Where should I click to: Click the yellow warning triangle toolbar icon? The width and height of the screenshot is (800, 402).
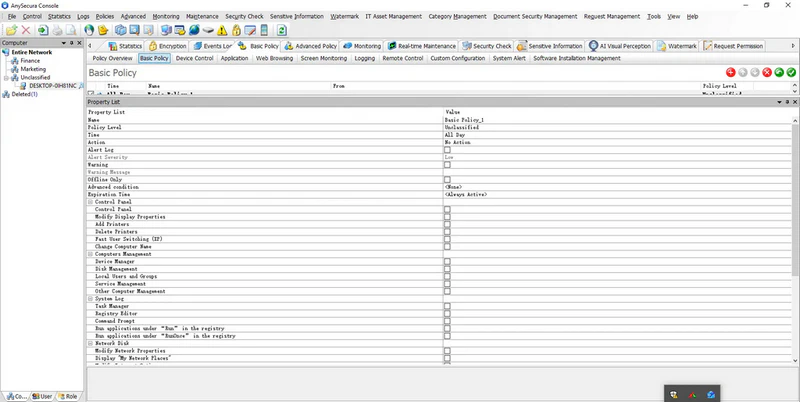tap(222, 30)
